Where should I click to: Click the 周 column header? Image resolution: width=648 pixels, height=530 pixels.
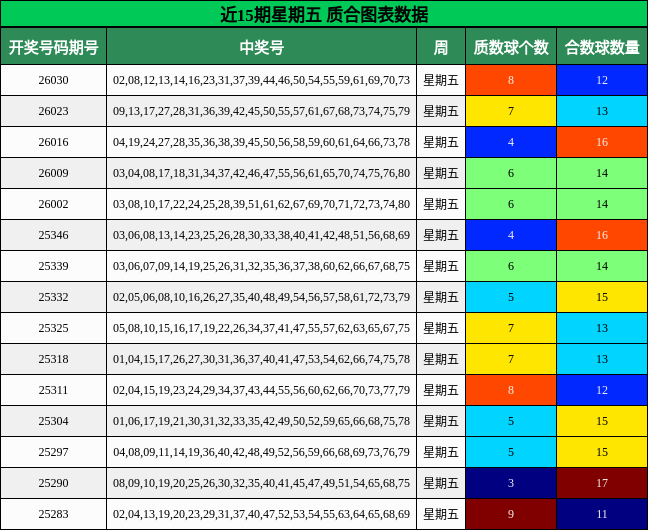441,47
